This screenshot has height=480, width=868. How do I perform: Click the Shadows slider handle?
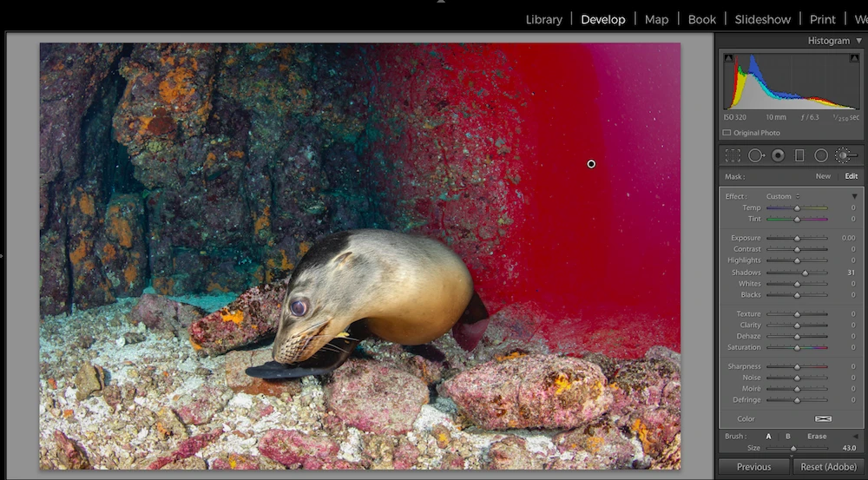[x=806, y=273]
